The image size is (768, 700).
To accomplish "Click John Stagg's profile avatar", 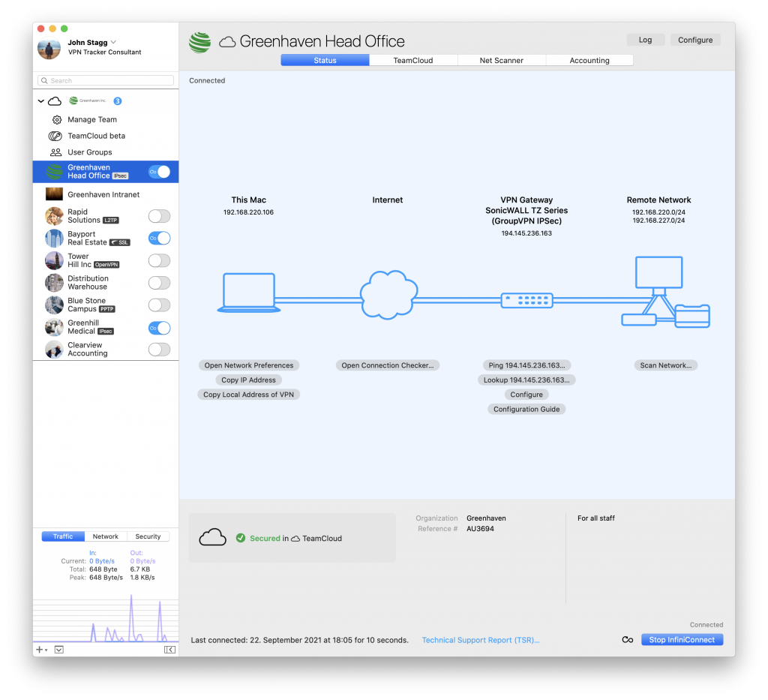I will (x=49, y=48).
